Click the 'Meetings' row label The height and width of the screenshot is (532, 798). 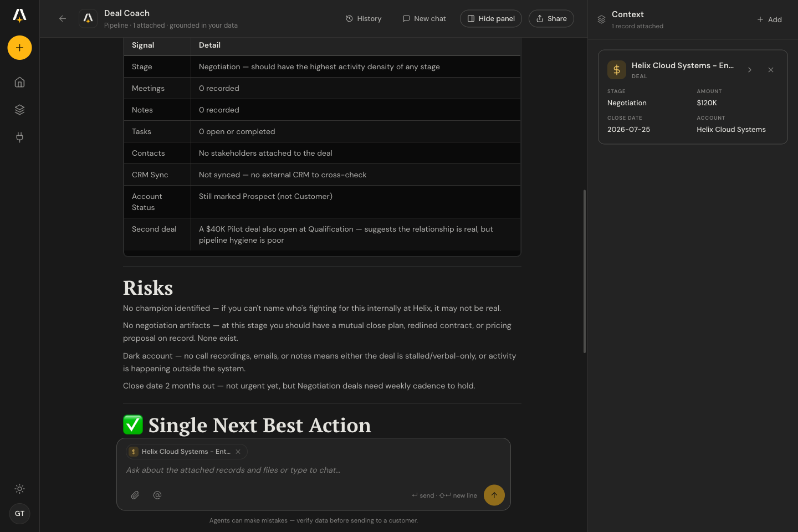148,89
